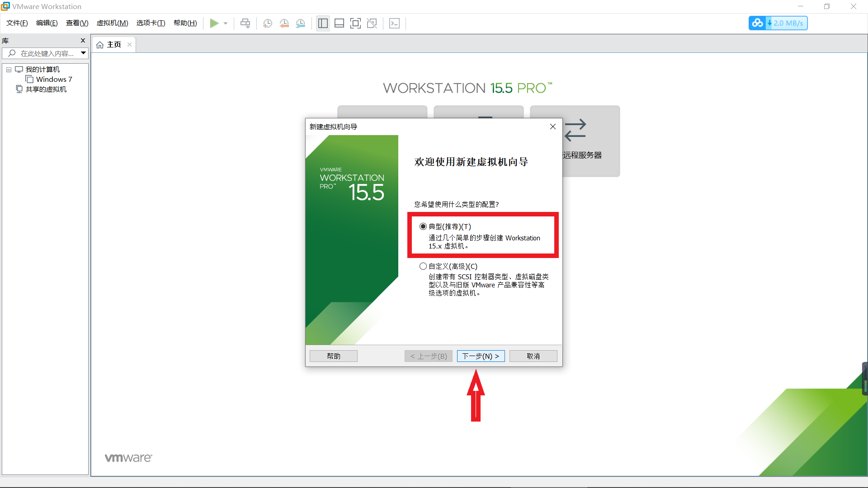Image resolution: width=868 pixels, height=488 pixels.
Task: Switch to the 主页 tab
Action: (113, 44)
